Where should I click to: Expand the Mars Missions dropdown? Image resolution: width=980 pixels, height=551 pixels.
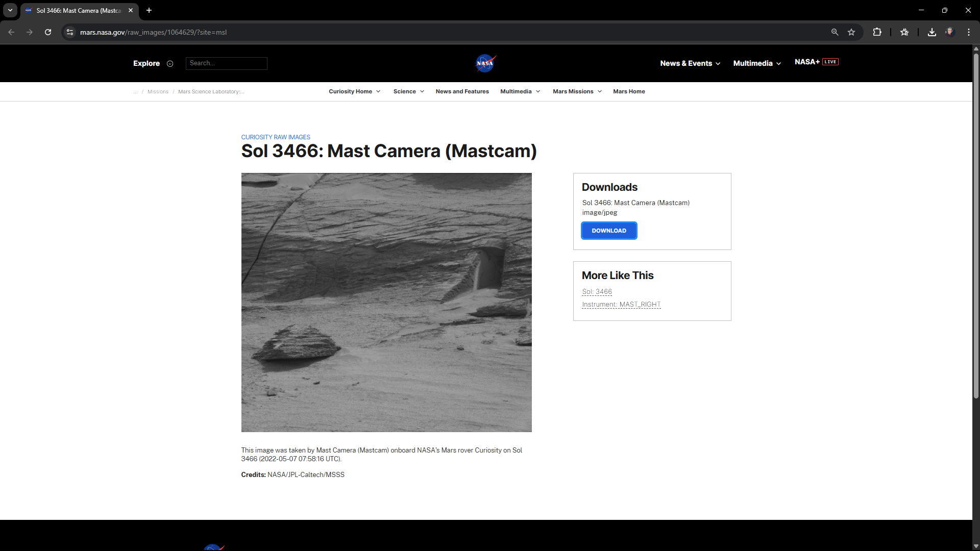[x=577, y=91]
